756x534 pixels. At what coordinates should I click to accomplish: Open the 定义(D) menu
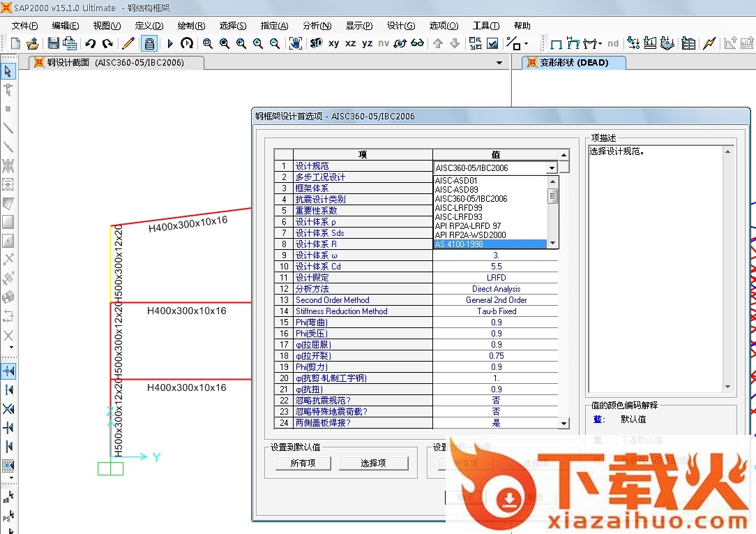click(149, 26)
